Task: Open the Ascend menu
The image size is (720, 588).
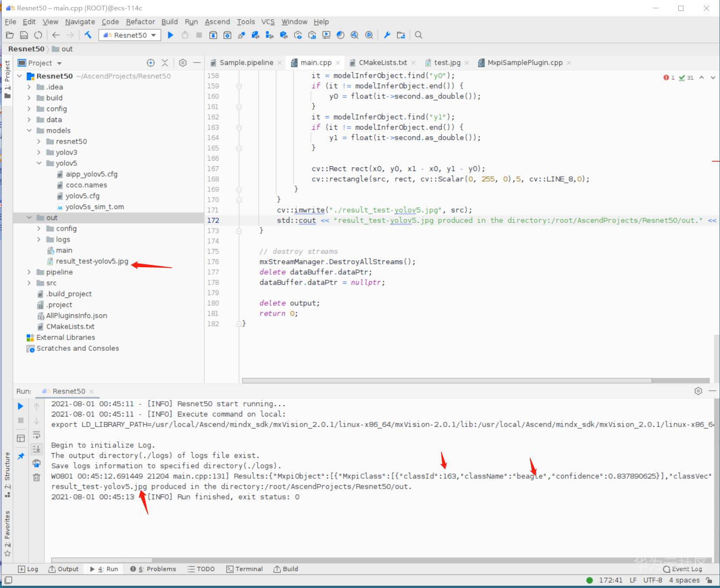Action: point(217,22)
